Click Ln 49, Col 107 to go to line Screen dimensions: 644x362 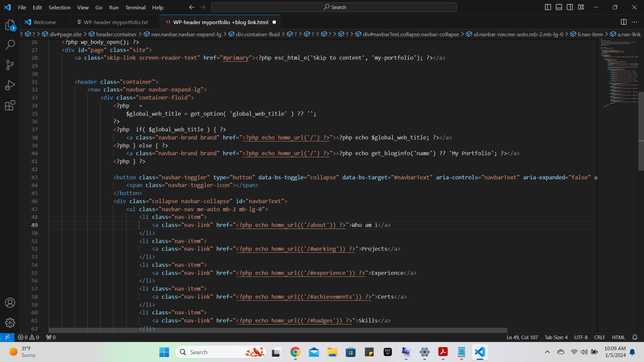coord(522,337)
